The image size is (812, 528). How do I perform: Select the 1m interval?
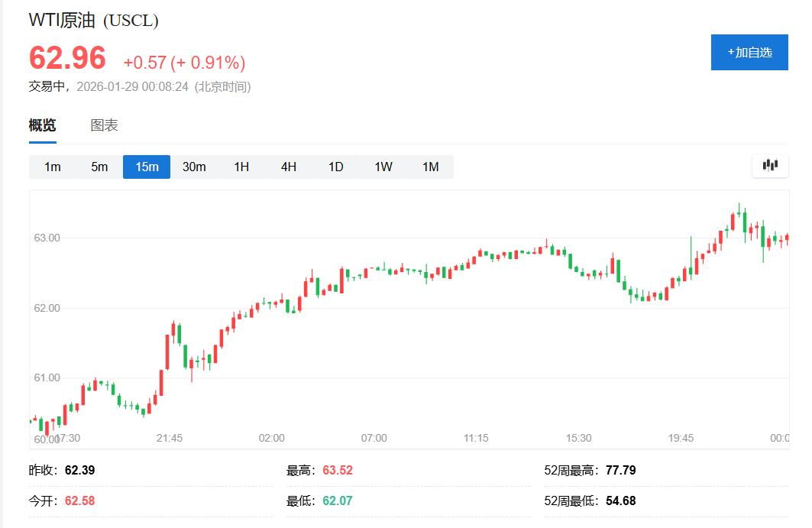pos(52,167)
